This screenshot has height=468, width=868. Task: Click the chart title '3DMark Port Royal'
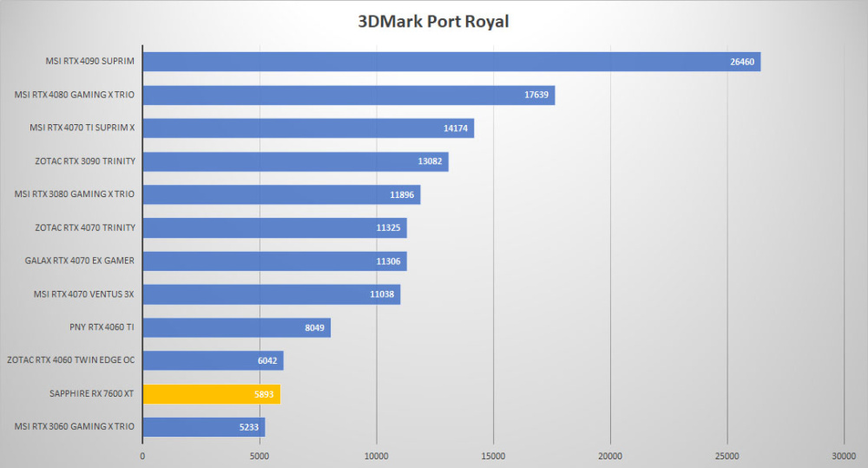coord(433,22)
